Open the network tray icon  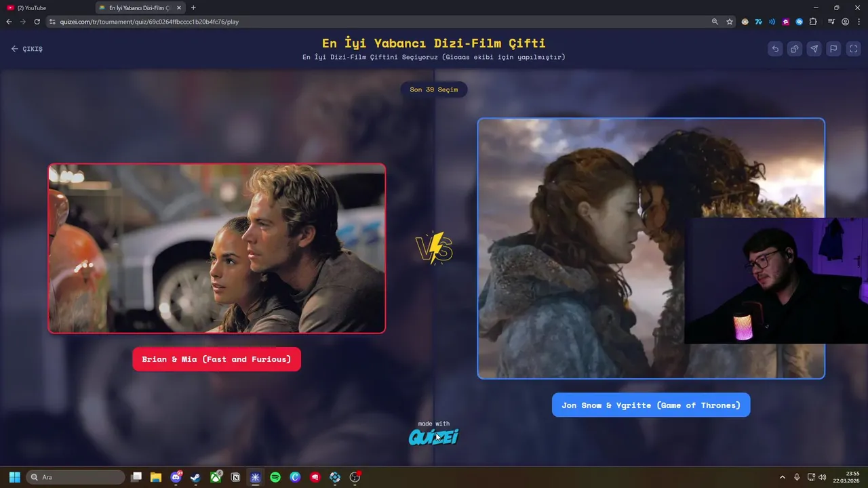point(811,477)
